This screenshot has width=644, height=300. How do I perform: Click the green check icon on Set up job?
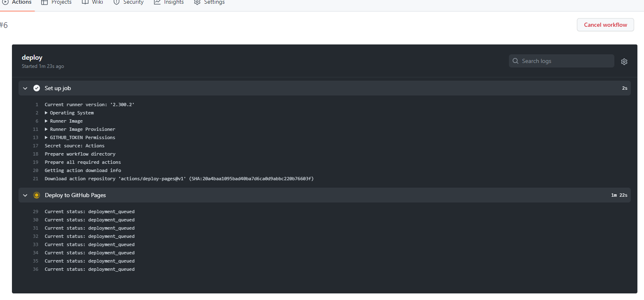coord(37,88)
